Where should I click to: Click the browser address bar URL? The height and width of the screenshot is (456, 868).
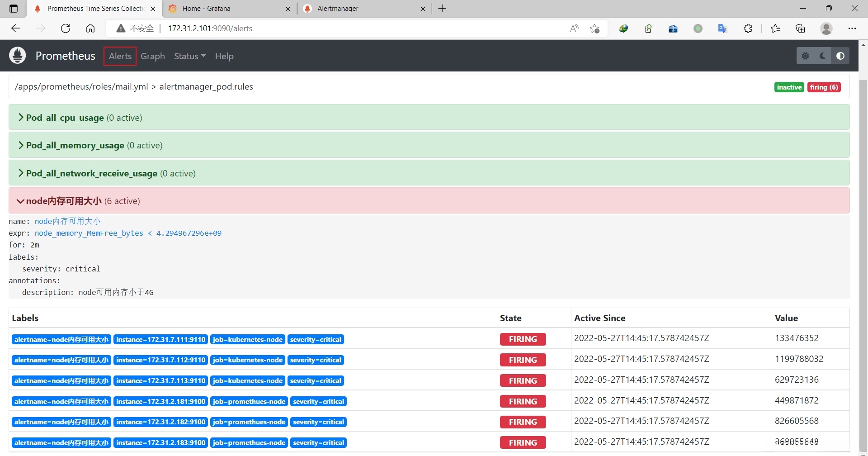coord(210,28)
